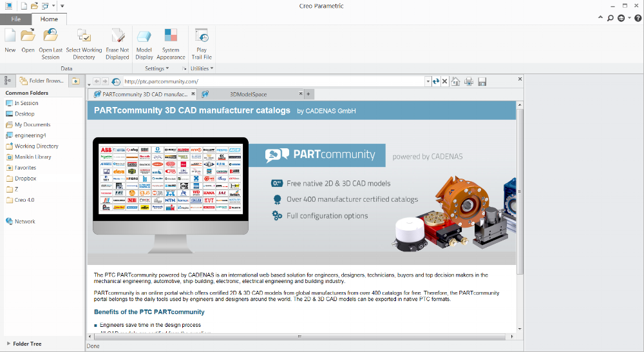
Task: Open Creo Help question mark icon
Action: [638, 18]
